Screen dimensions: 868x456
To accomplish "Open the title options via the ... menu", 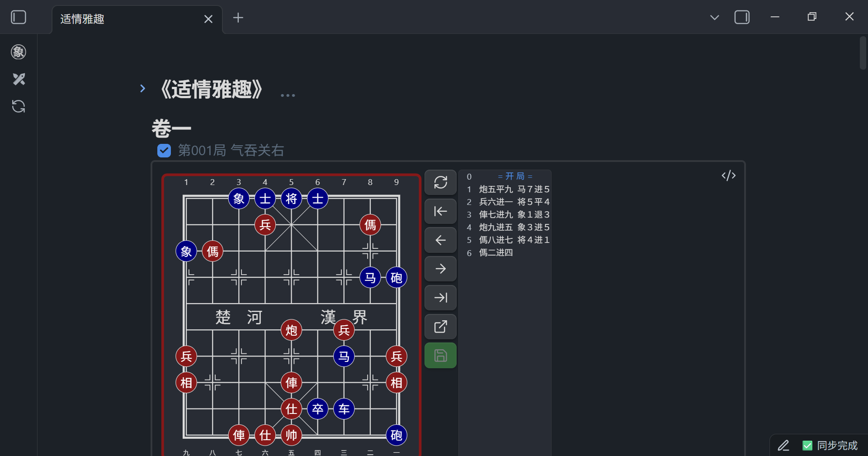I will click(288, 95).
